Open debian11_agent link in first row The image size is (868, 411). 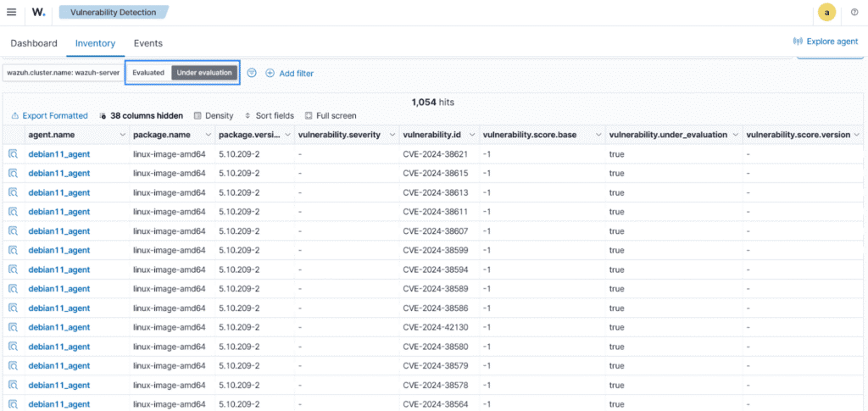[58, 154]
